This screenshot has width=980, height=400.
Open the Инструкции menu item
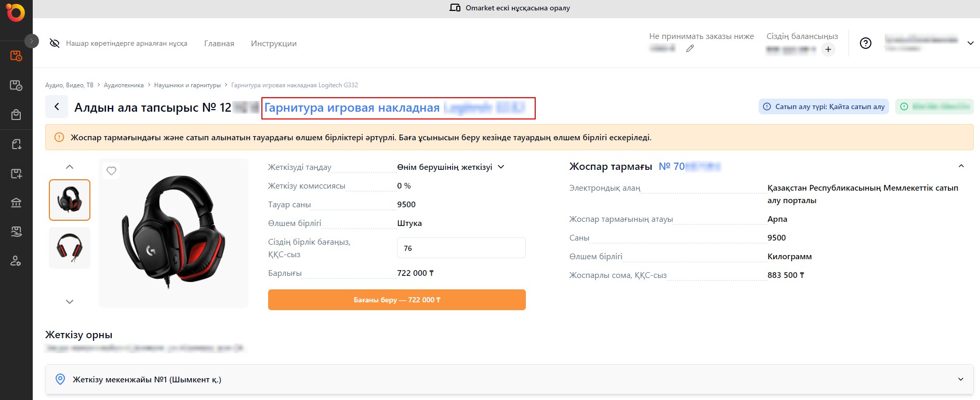tap(274, 44)
